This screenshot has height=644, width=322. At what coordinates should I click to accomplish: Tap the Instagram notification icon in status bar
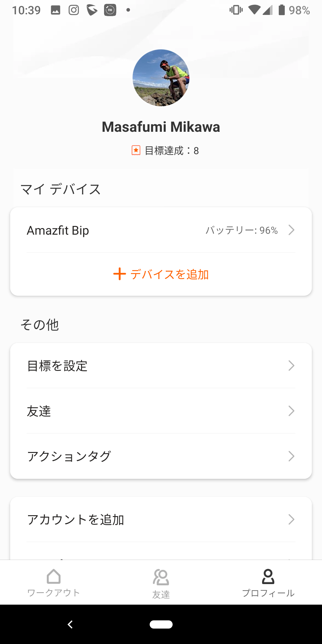(74, 10)
